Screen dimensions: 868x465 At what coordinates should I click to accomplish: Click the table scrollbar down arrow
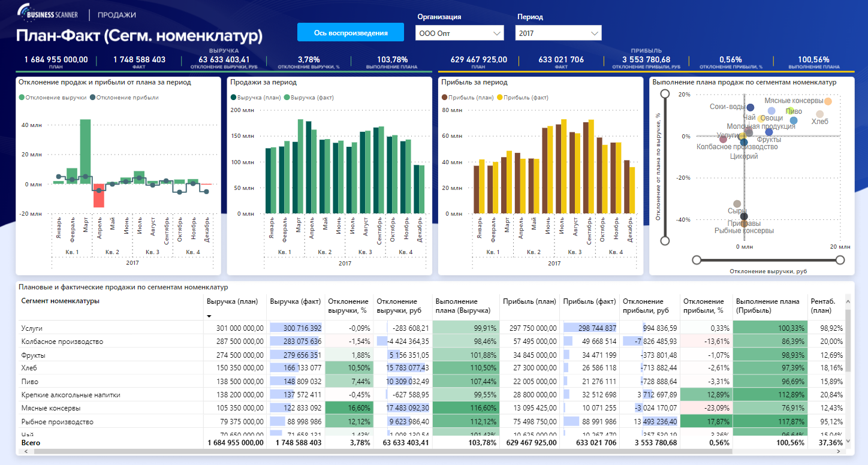(848, 442)
